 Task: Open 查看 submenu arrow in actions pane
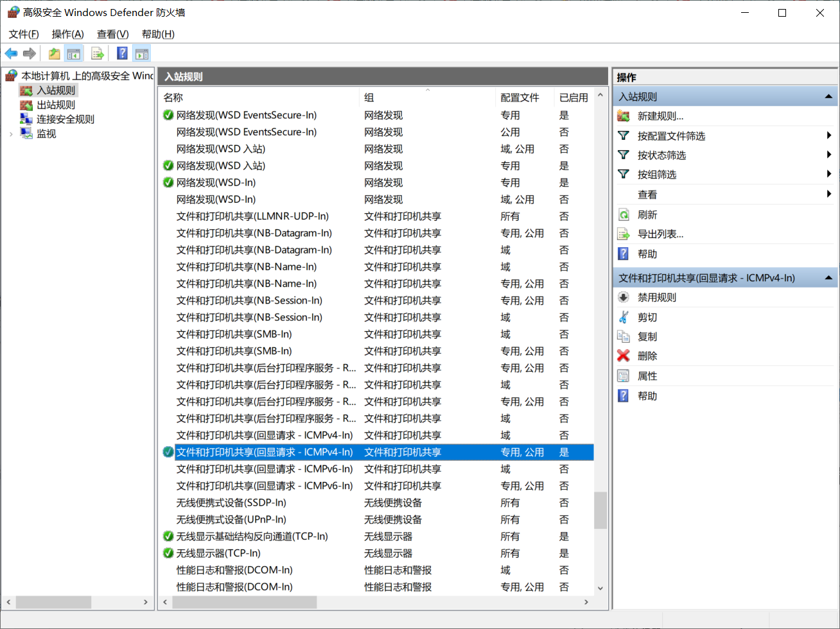click(829, 194)
